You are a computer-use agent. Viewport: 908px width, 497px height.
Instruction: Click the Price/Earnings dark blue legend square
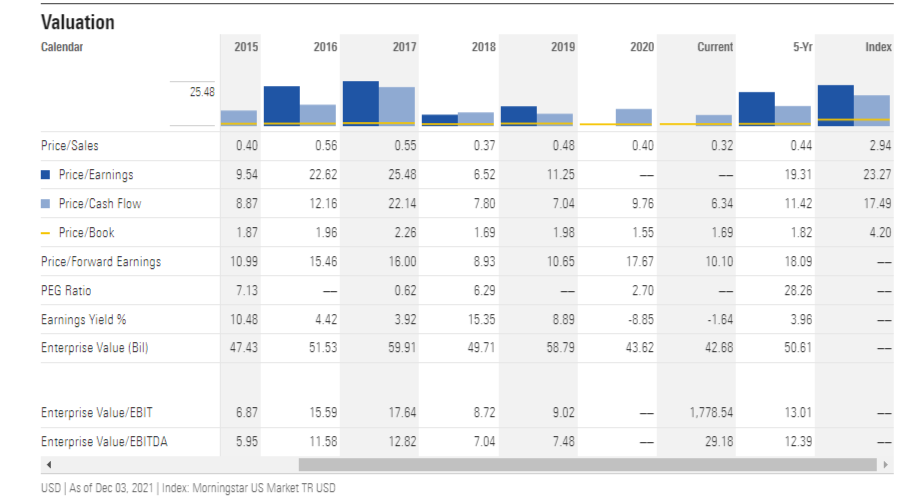tap(46, 175)
